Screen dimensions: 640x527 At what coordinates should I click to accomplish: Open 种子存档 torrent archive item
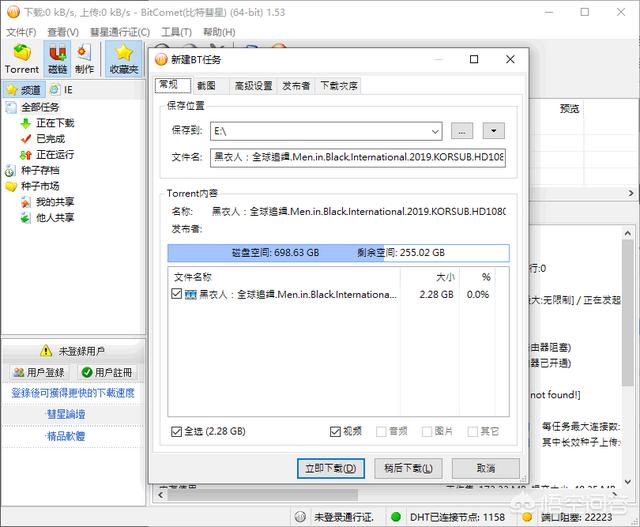pos(33,170)
